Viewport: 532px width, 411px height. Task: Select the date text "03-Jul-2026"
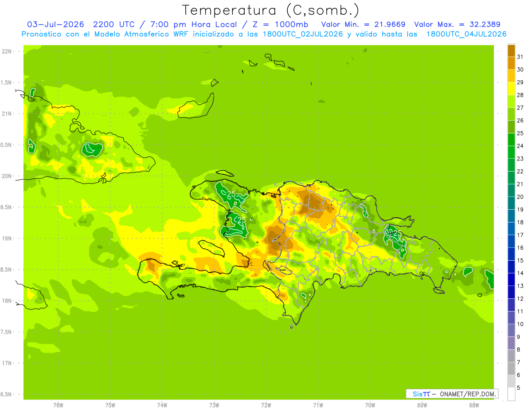(x=56, y=24)
